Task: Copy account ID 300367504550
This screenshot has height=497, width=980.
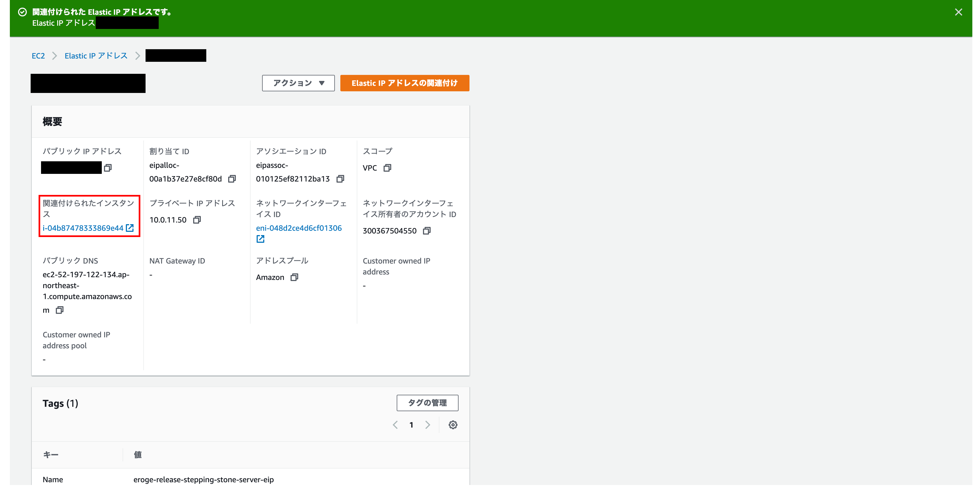Action: 427,231
